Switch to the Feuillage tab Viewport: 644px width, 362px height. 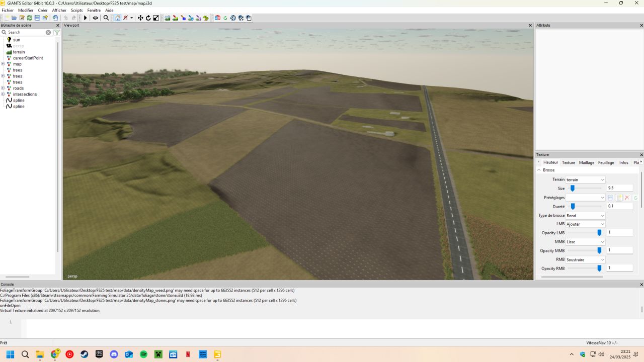click(606, 162)
